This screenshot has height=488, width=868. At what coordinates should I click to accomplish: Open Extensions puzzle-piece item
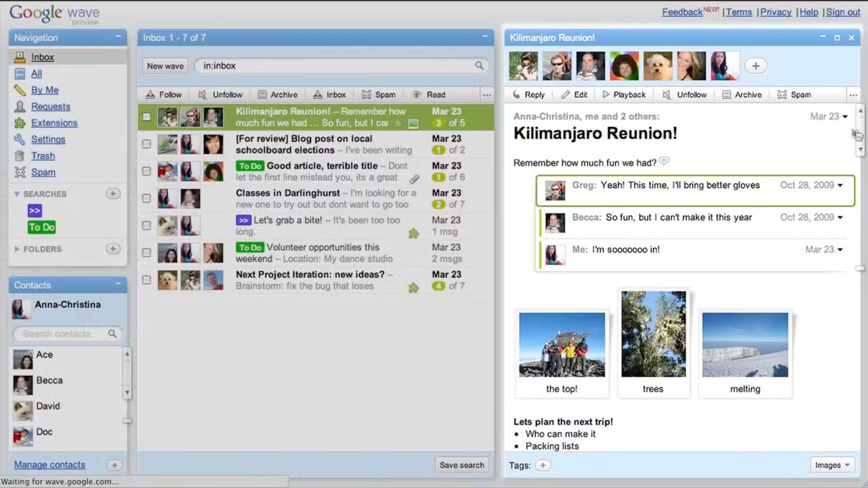pyautogui.click(x=54, y=123)
